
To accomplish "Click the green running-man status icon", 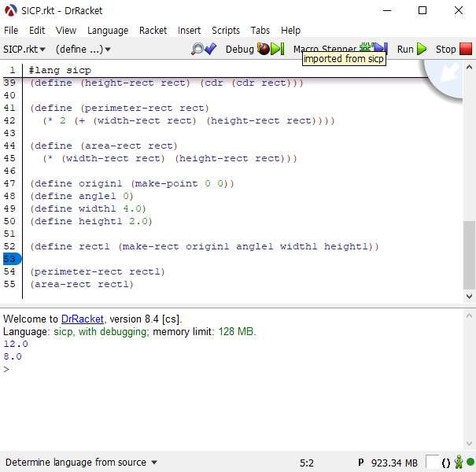I will (x=458, y=463).
